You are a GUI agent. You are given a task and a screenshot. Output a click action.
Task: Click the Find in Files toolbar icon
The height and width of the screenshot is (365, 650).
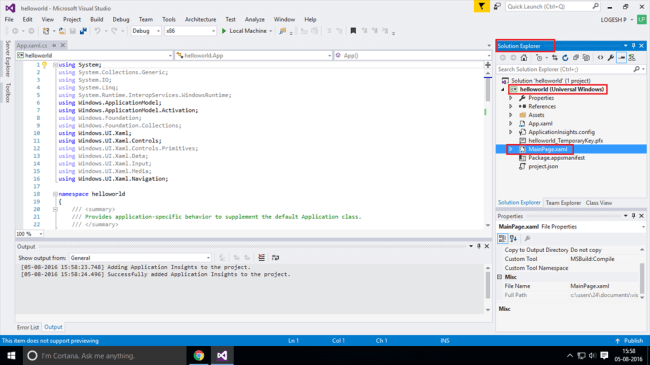[283, 31]
